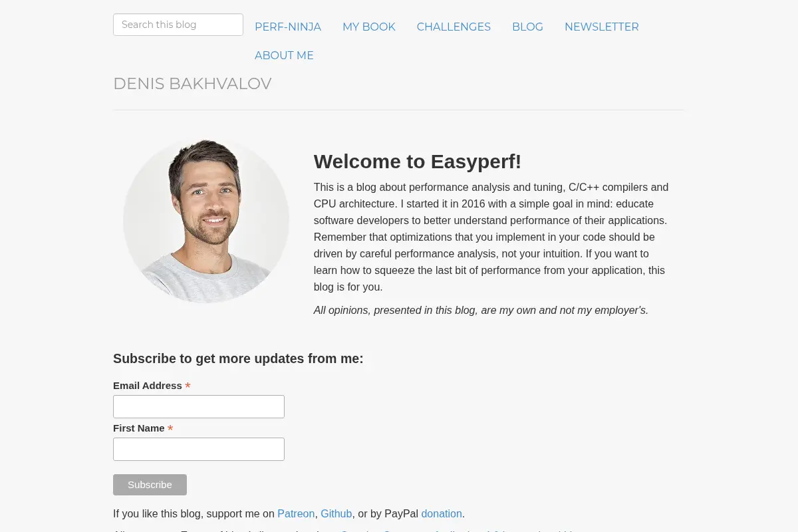Open the Github support link

click(336, 513)
